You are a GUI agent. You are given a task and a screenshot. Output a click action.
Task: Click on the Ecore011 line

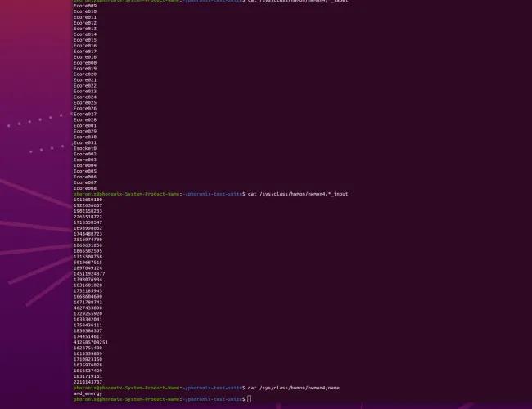tap(85, 17)
